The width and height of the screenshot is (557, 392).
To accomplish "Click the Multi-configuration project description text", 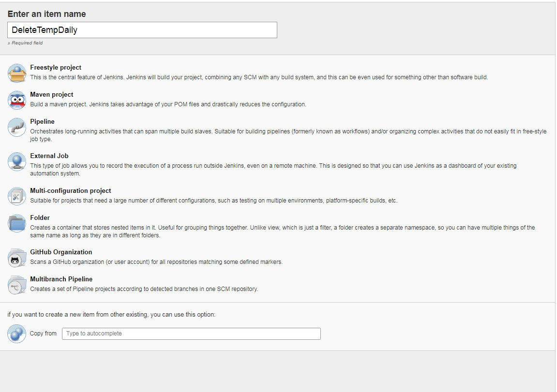I will coord(214,201).
